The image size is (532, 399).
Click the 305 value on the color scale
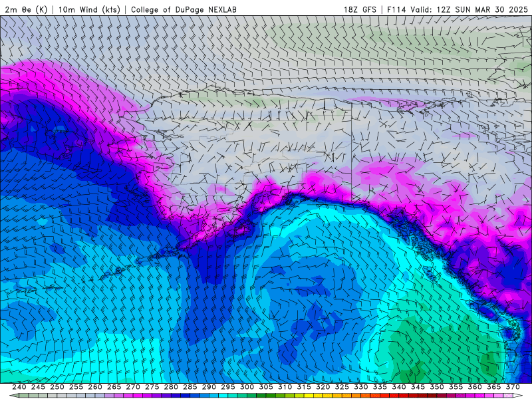(266, 387)
